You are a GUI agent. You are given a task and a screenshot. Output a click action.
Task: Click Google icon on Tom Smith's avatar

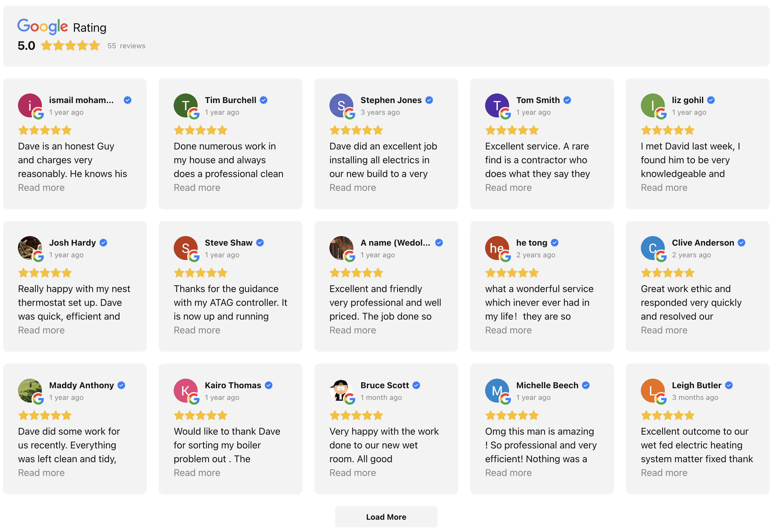tap(505, 114)
